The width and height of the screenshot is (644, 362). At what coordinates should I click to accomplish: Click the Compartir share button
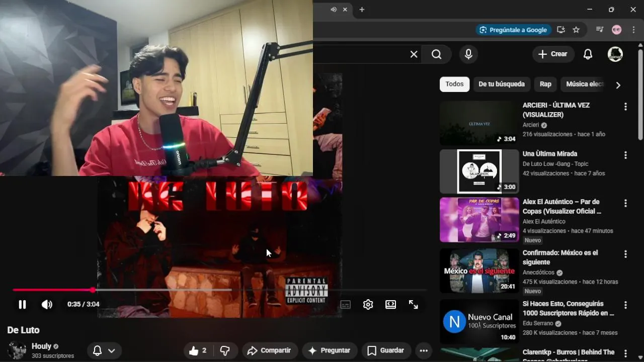(x=270, y=350)
